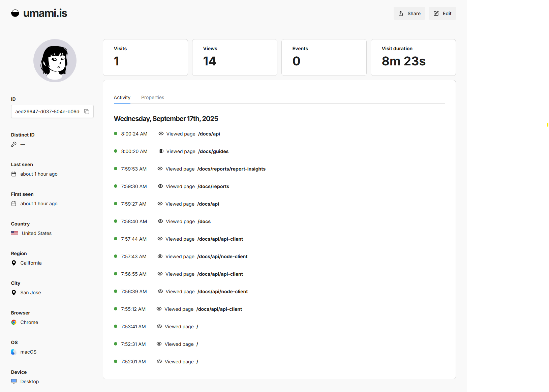Click the Desktop device icon
549x392 pixels.
(x=14, y=382)
